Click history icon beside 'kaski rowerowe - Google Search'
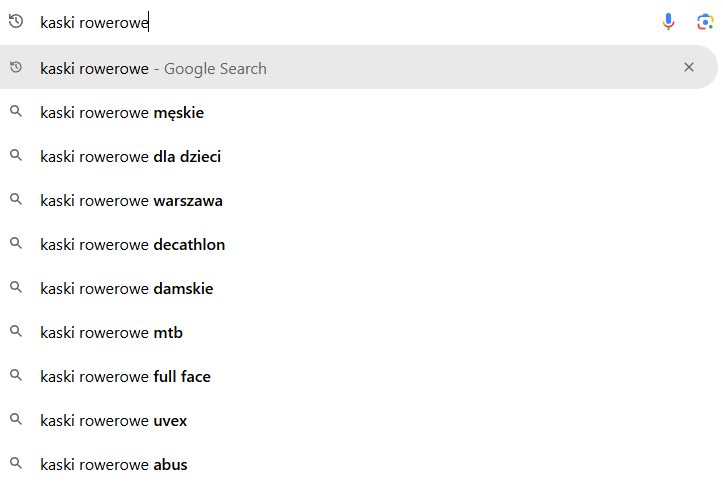723x487 pixels. pos(16,67)
